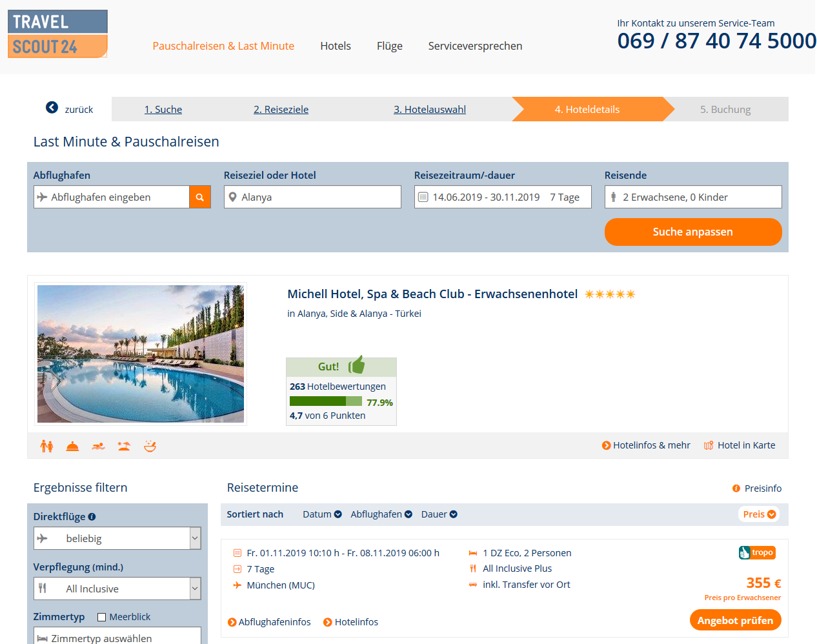The height and width of the screenshot is (644, 817).
Task: Click the Reiseziel field containing Alanya
Action: pos(312,197)
